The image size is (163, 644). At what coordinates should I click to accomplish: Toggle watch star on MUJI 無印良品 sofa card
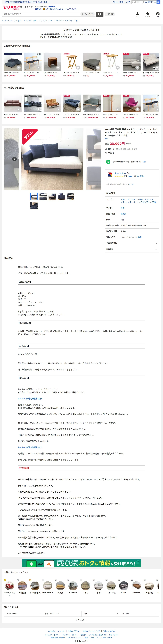pyautogui.click(x=18, y=109)
